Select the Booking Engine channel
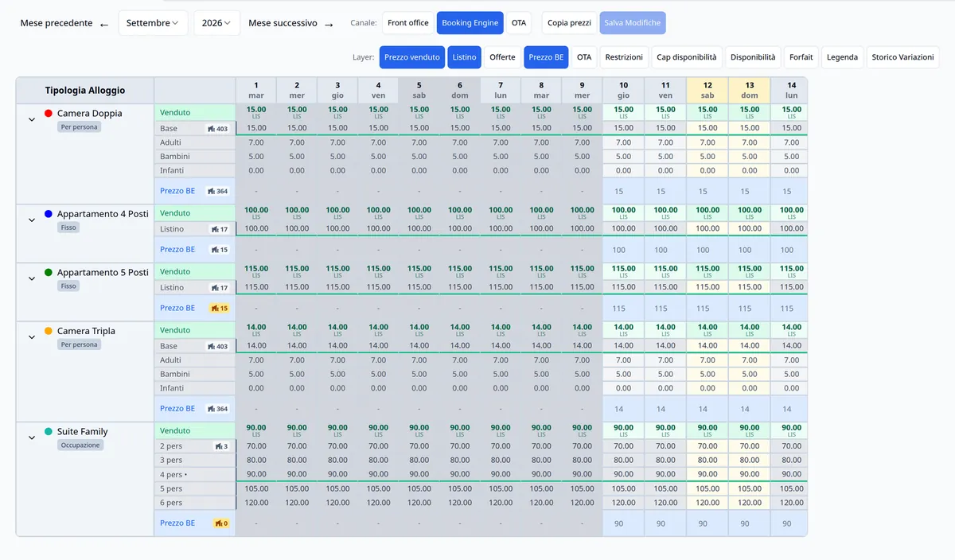955x560 pixels. [470, 23]
